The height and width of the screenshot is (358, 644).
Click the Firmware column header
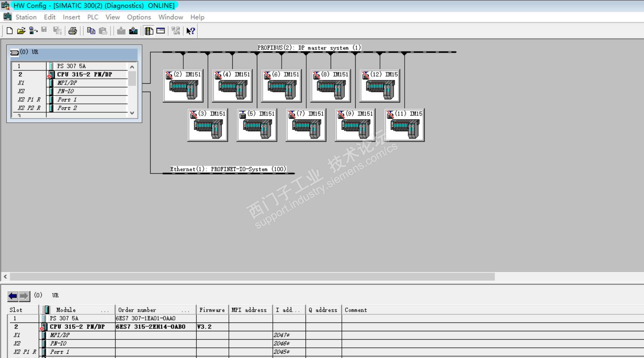click(212, 310)
